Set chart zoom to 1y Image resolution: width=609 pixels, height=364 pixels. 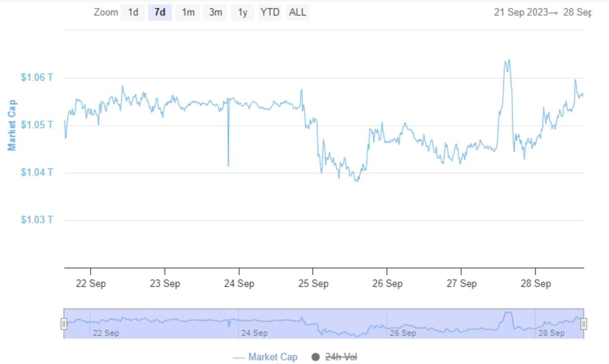(x=243, y=12)
